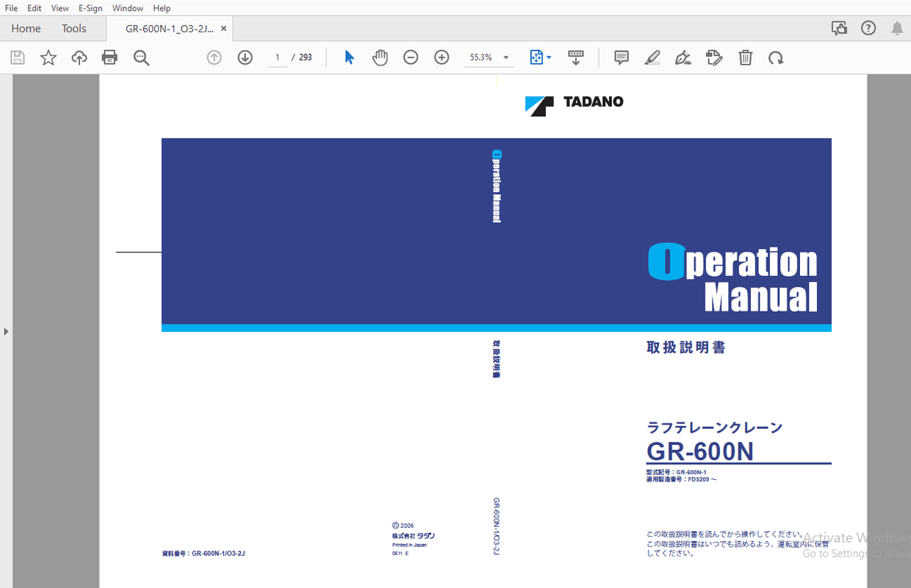
Task: Go to next page with the down arrow
Action: pyautogui.click(x=245, y=57)
